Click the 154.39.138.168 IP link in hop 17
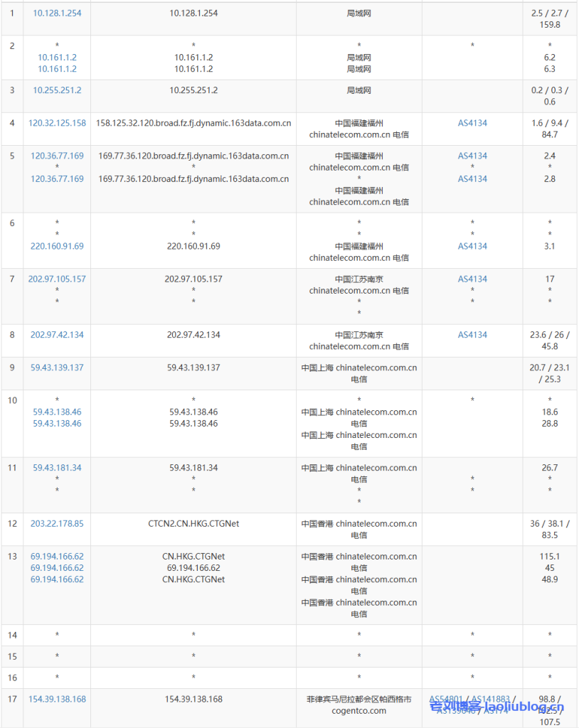Screen dimensions: 579x728 (x=57, y=699)
